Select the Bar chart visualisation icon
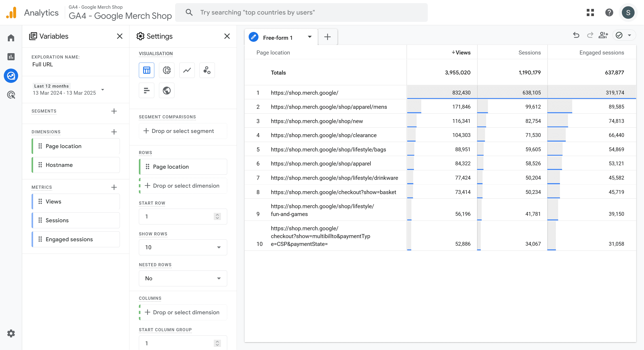 (x=146, y=90)
